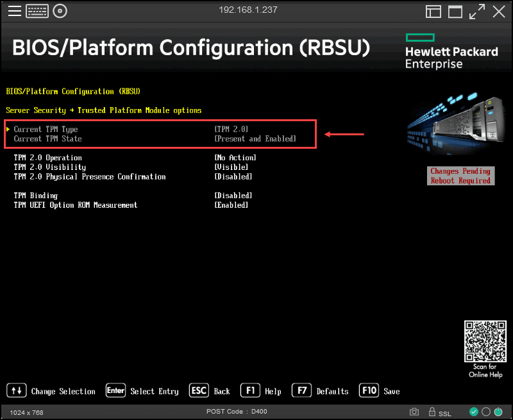Click the maximize window rectangle icon
Image resolution: width=513 pixels, height=420 pixels.
tap(455, 12)
